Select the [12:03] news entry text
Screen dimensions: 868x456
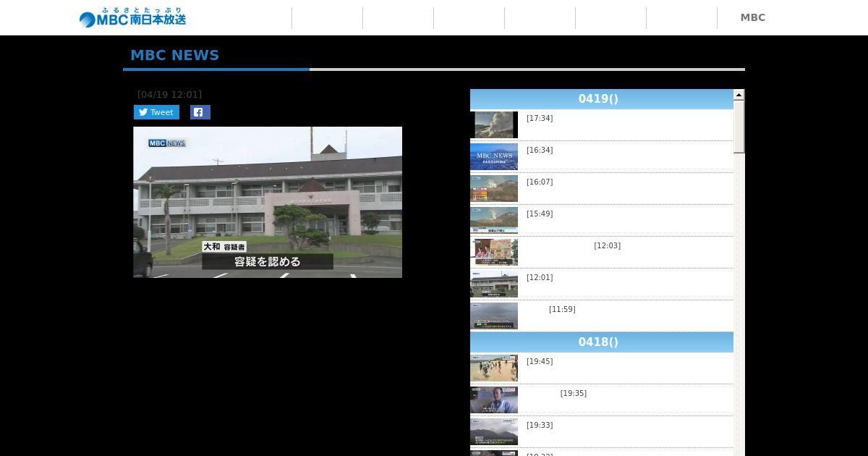pyautogui.click(x=608, y=245)
